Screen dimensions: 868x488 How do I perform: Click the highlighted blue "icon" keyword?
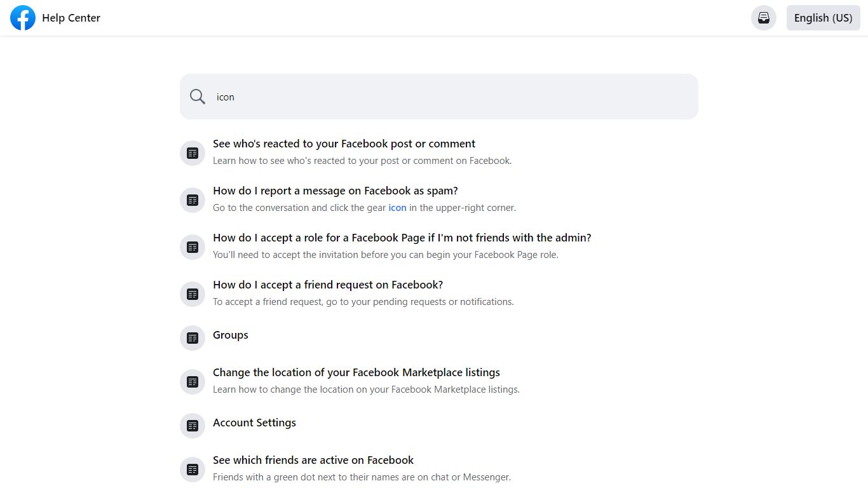click(397, 208)
